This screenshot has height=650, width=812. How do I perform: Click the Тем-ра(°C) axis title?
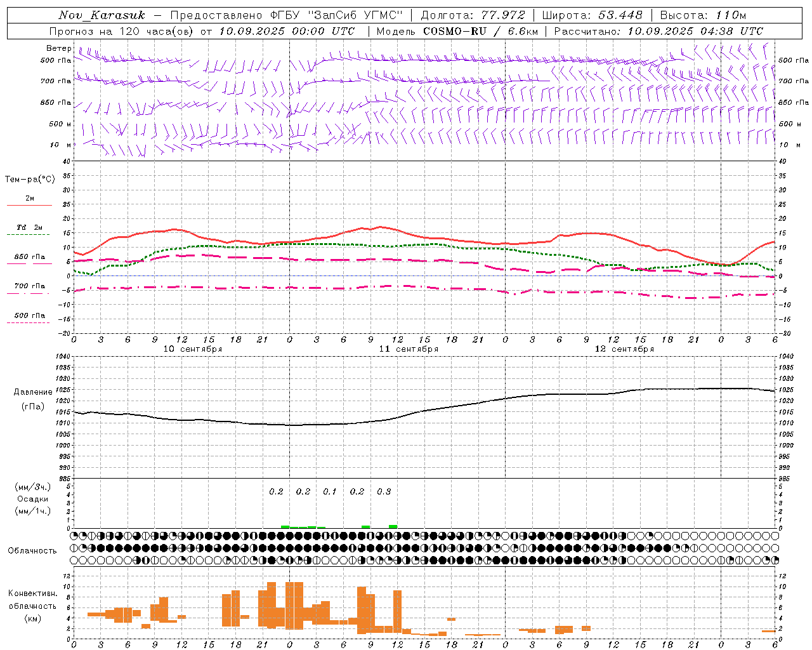tap(30, 180)
